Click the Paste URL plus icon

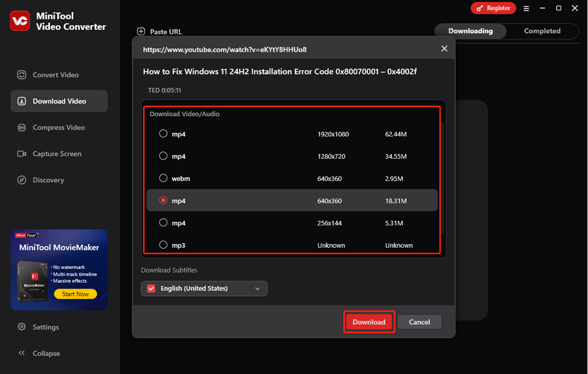pyautogui.click(x=141, y=31)
